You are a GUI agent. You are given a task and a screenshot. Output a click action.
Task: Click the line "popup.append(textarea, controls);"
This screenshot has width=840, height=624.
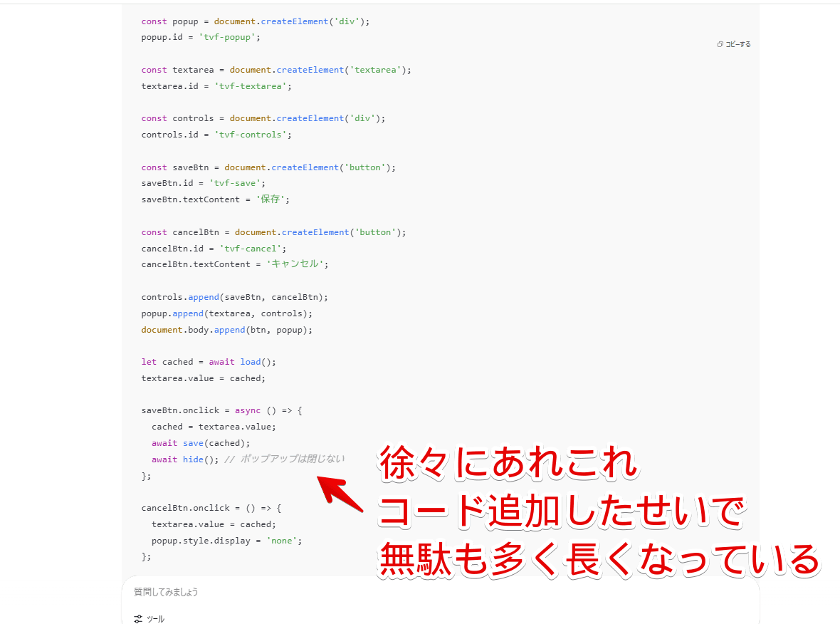coord(226,313)
